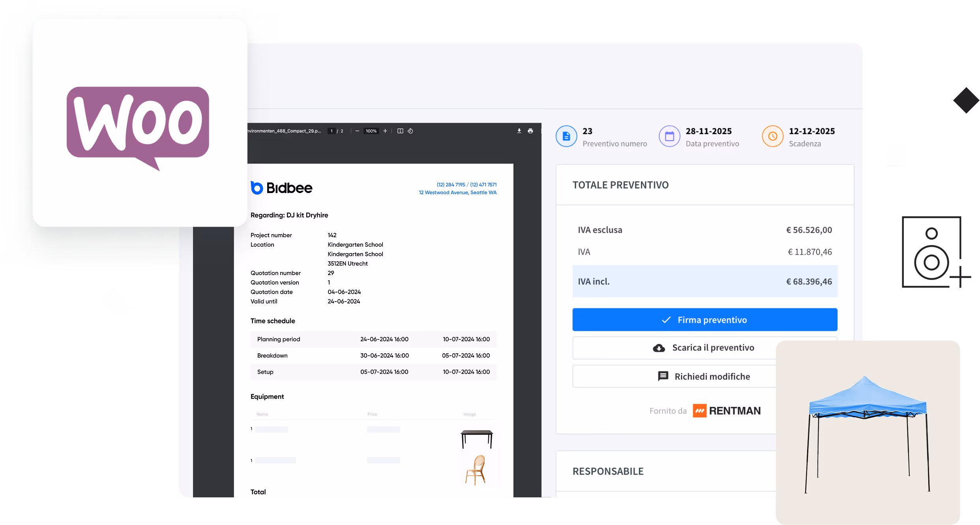Click the wicker chair thumbnail
This screenshot has height=525, width=980.
(476, 470)
